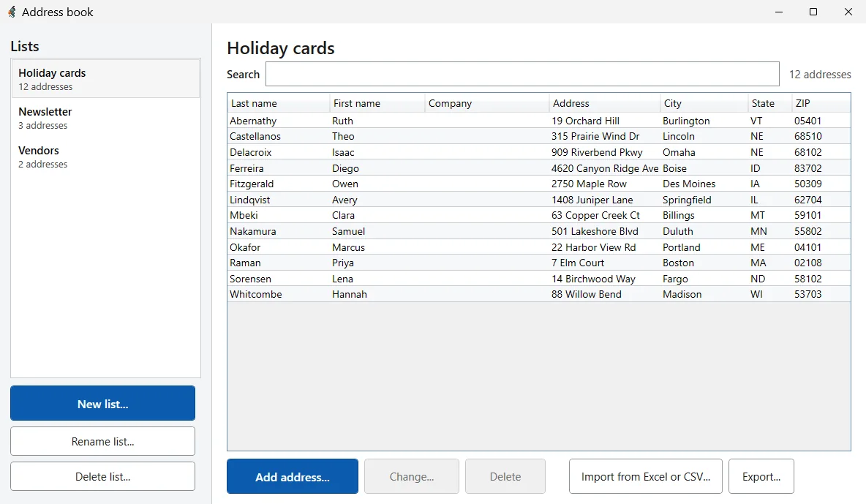Sort by the City column header
The width and height of the screenshot is (866, 504).
click(x=704, y=103)
